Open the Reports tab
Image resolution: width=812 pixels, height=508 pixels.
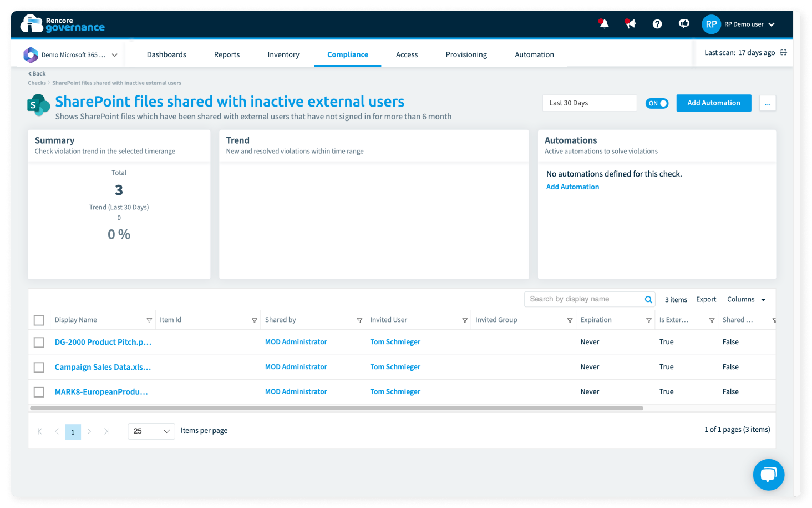pos(227,54)
